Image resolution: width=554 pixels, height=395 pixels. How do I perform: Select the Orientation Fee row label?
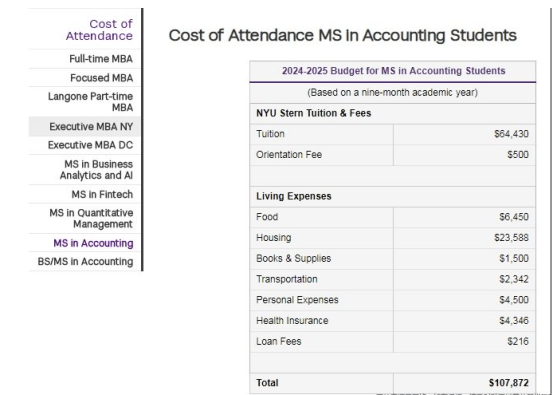(x=289, y=155)
